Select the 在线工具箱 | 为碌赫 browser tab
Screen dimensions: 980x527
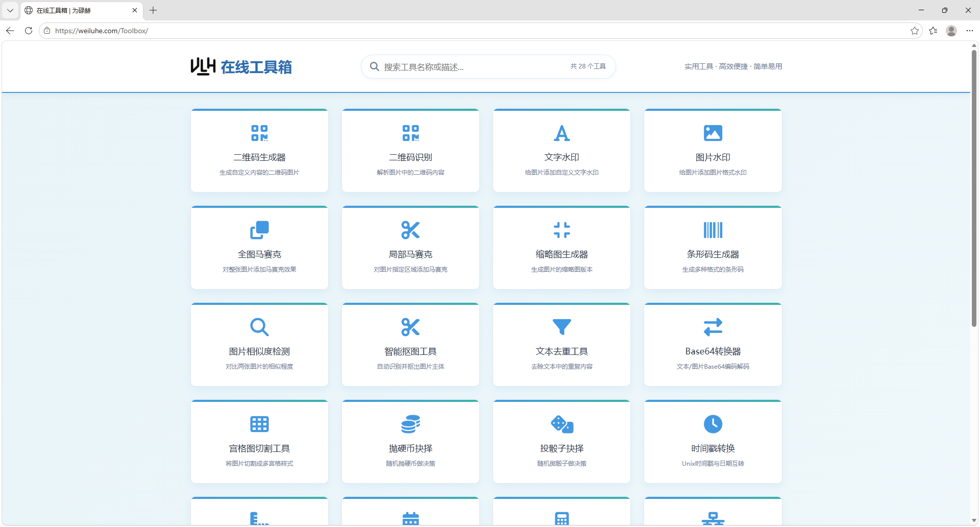coord(81,10)
